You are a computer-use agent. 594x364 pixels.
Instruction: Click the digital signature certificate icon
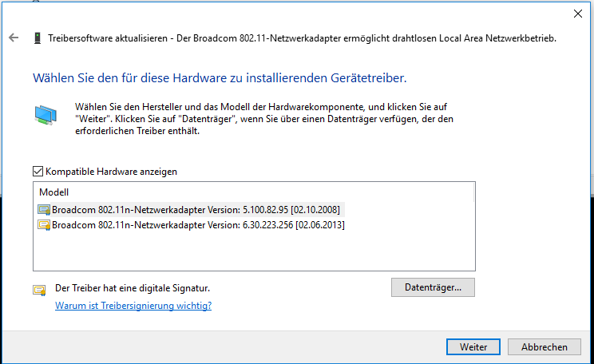click(x=39, y=291)
